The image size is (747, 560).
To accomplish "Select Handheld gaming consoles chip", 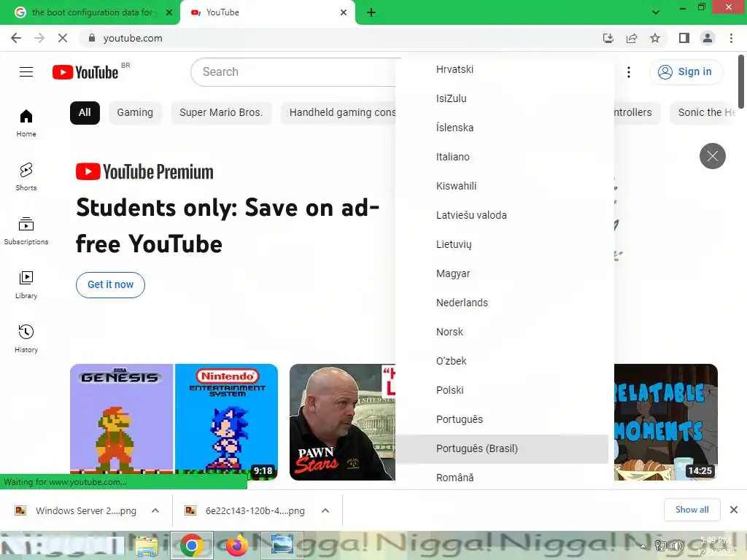I will click(x=338, y=113).
